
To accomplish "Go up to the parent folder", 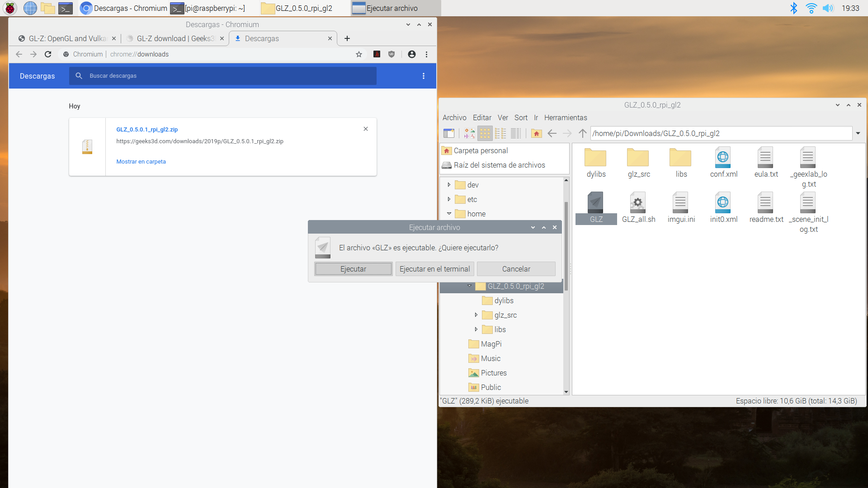I will (583, 133).
